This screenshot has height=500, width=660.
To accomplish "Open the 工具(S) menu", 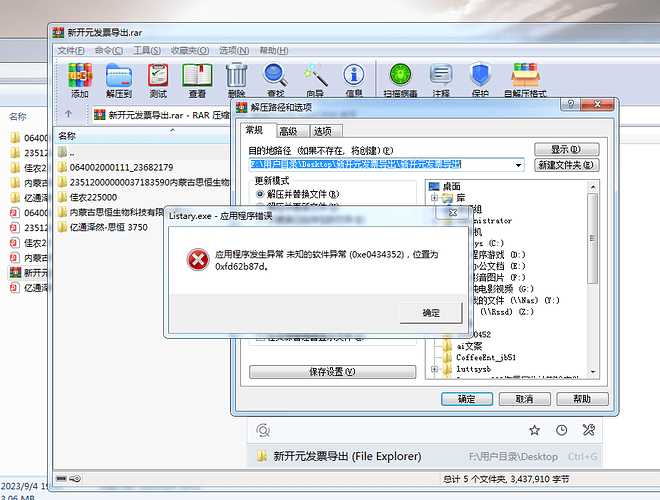I will [x=147, y=51].
